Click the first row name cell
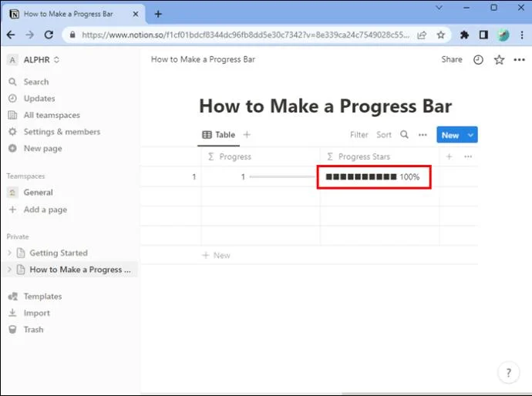The height and width of the screenshot is (396, 532). (x=171, y=176)
